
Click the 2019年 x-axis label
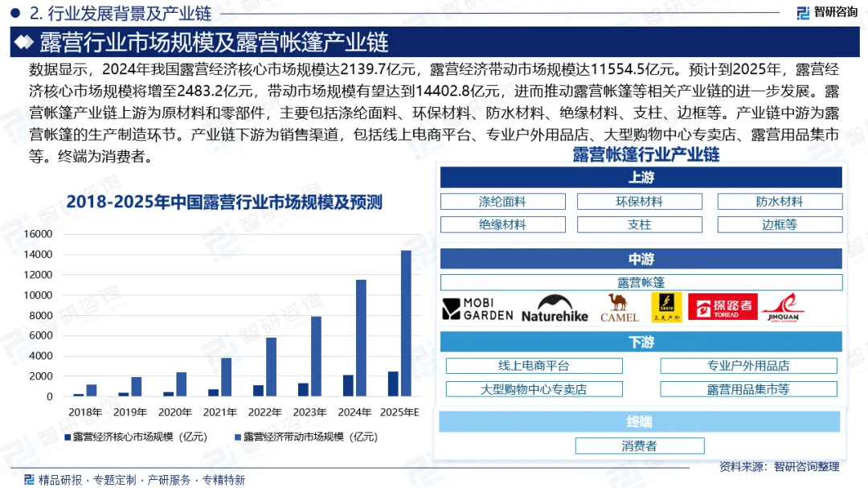click(x=130, y=412)
